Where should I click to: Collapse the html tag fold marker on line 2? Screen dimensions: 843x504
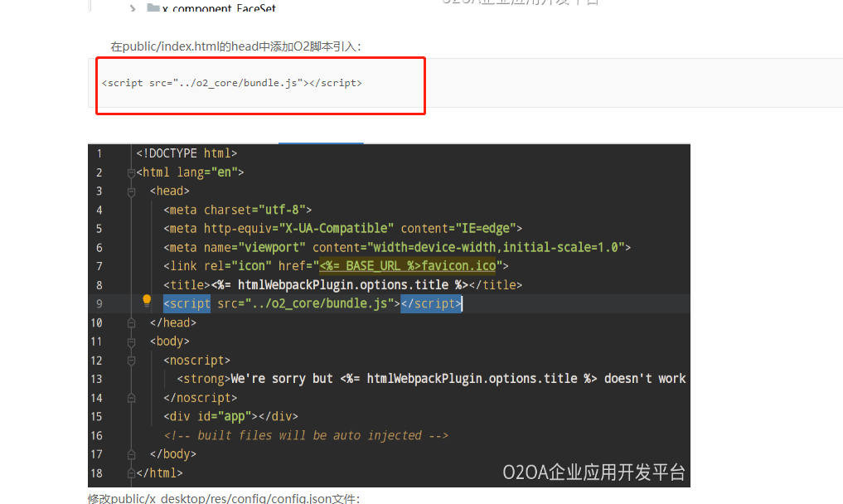[131, 172]
